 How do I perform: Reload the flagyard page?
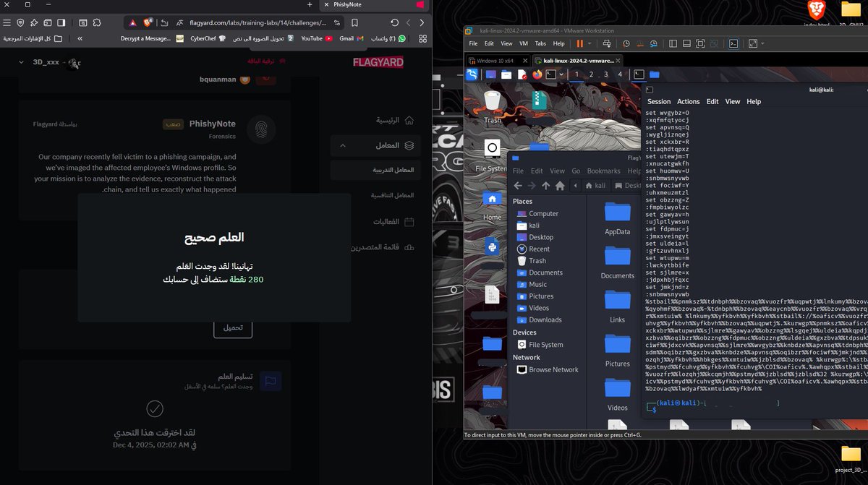[394, 23]
